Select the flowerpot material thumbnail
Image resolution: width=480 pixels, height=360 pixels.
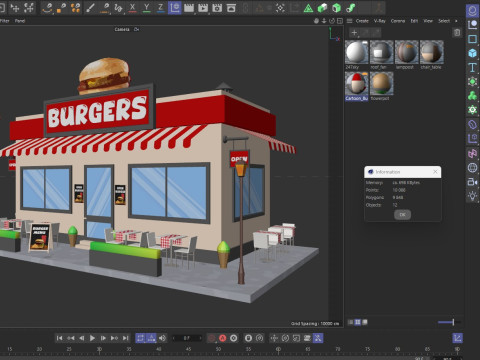[382, 84]
